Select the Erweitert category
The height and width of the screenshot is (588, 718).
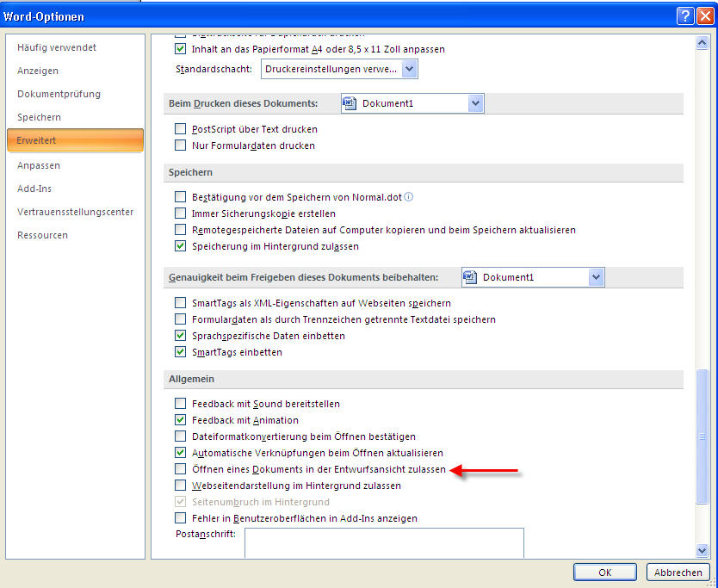coord(75,140)
